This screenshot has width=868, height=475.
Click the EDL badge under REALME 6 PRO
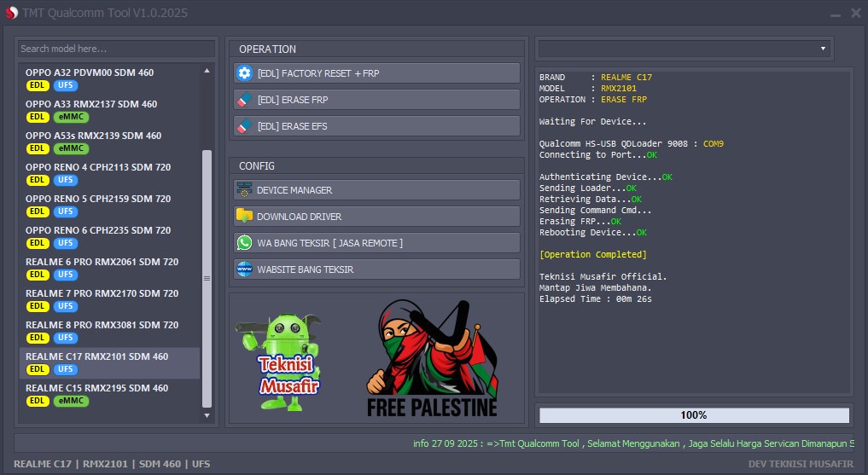coord(37,275)
